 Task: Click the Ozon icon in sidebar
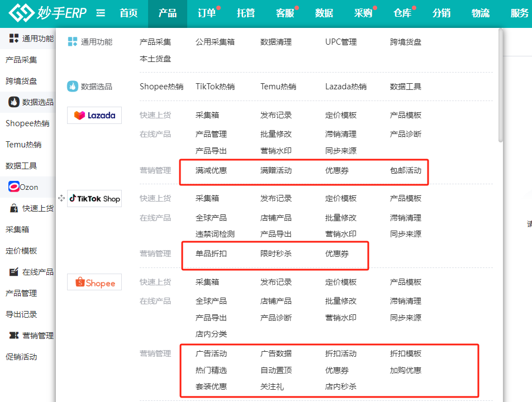(14, 187)
